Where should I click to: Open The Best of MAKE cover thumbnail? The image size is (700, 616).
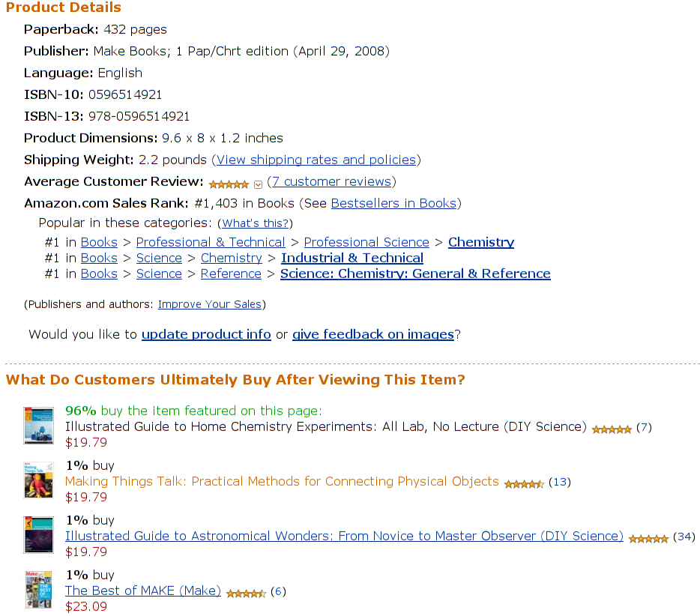pos(38,589)
